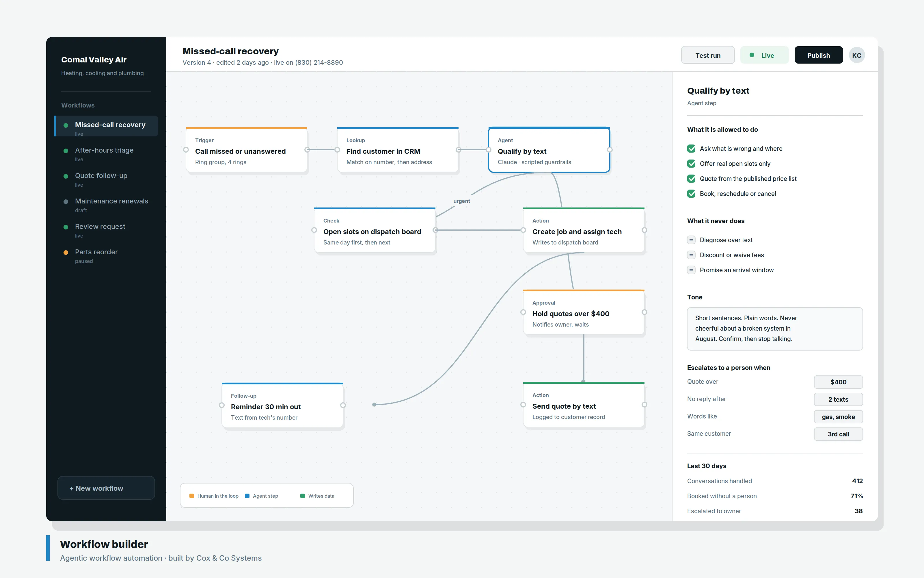Image resolution: width=924 pixels, height=578 pixels.
Task: Select the Open slots on dispatch board node
Action: click(375, 230)
